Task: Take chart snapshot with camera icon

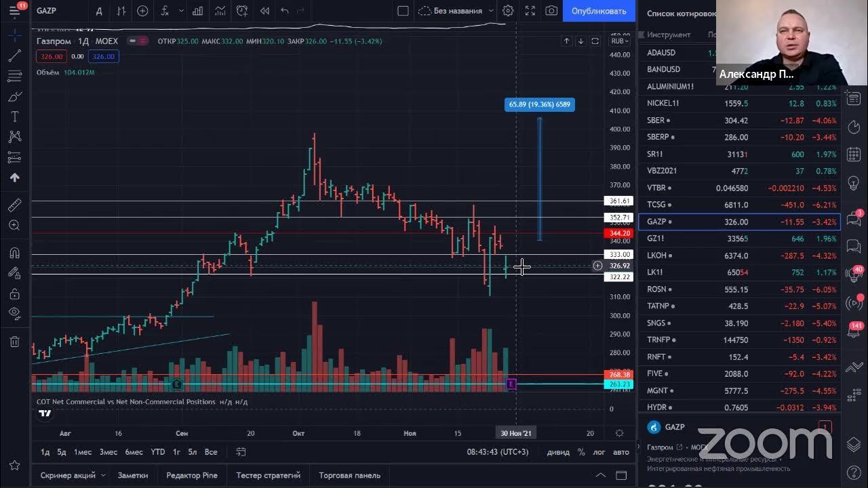Action: 551,11
